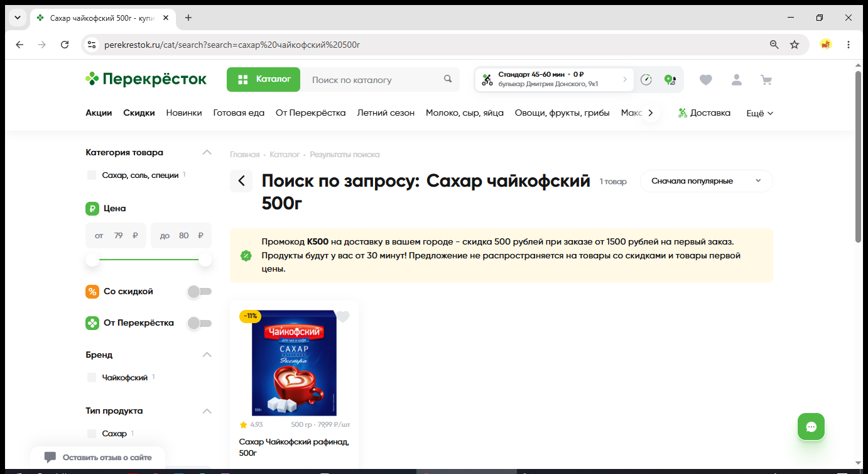Check the Сахар, соль, специи category
The image size is (868, 474).
click(x=92, y=175)
